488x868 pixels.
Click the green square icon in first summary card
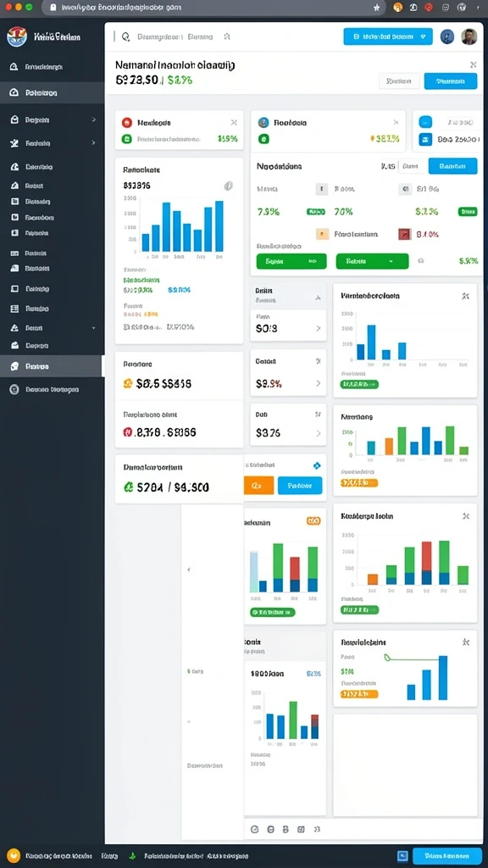[x=126, y=139]
